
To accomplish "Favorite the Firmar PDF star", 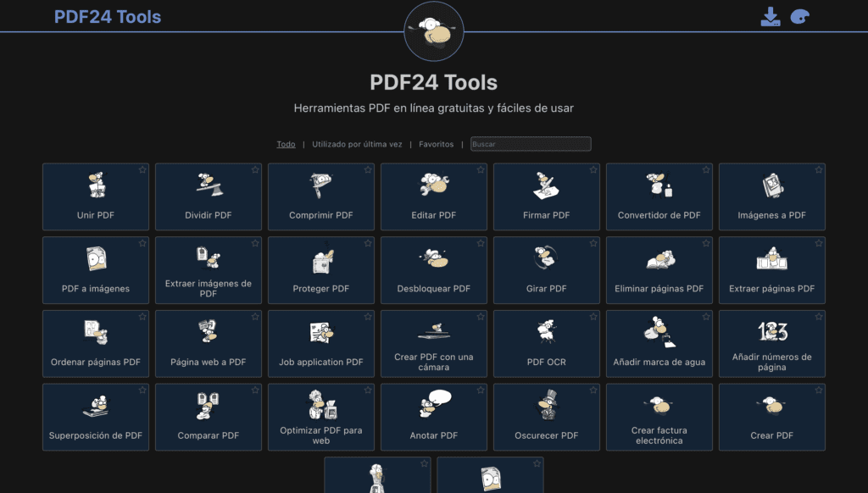I will pyautogui.click(x=593, y=170).
